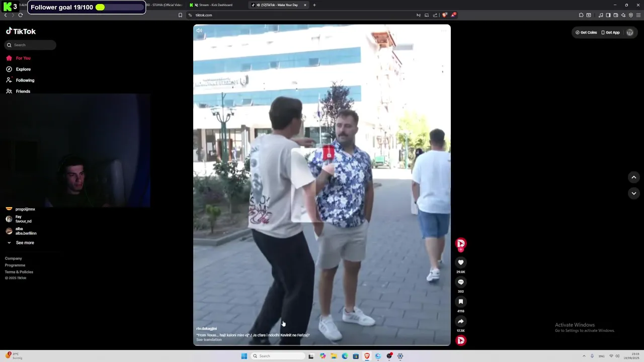Open Terms & Policies link
The image size is (644, 362).
click(19, 272)
